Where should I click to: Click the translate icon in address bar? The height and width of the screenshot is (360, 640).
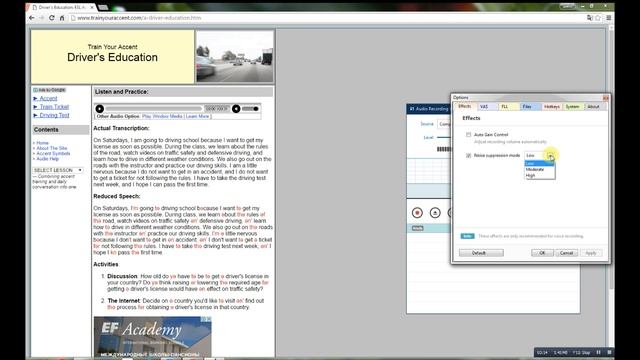pyautogui.click(x=589, y=18)
